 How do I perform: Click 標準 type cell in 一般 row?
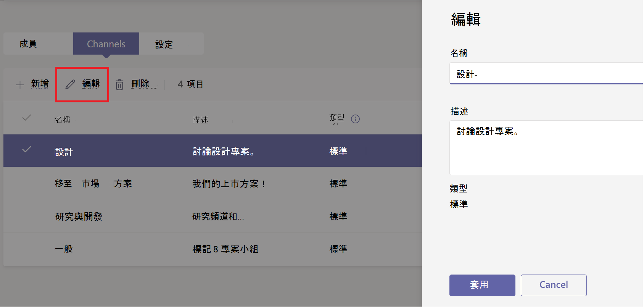[x=338, y=249]
